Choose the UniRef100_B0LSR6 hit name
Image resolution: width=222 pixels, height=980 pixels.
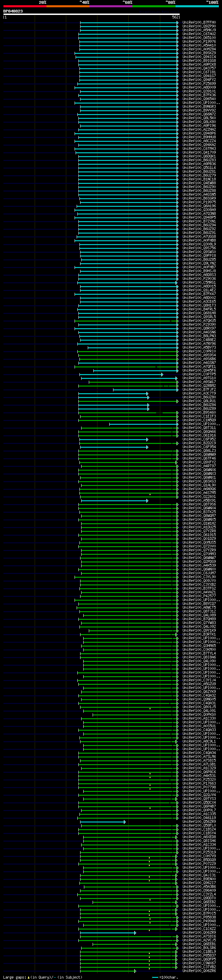(199, 948)
